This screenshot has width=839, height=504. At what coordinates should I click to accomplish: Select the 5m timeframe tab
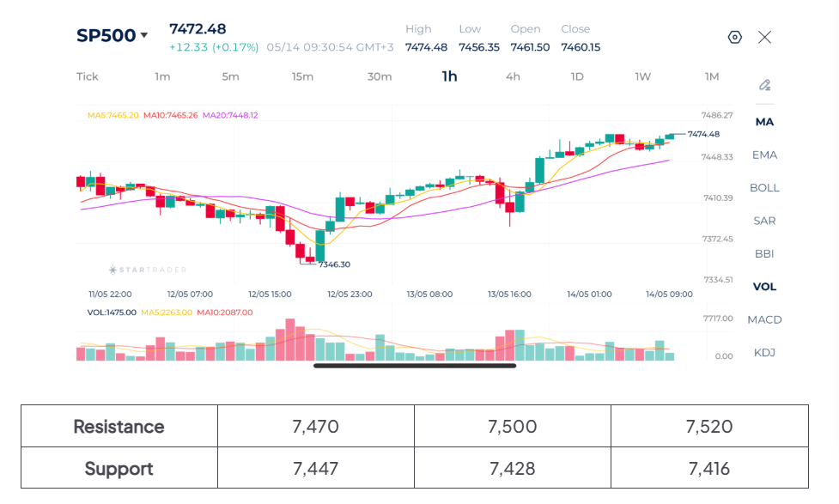(231, 76)
